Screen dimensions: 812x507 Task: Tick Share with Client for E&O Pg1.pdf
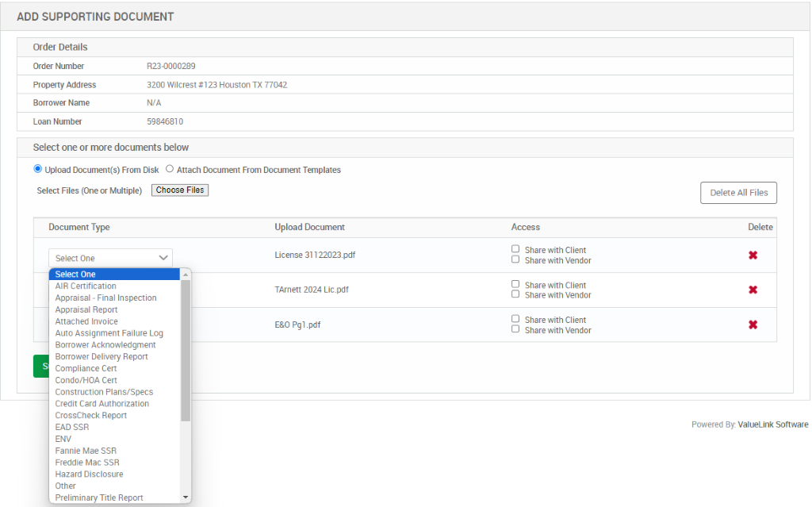[515, 319]
